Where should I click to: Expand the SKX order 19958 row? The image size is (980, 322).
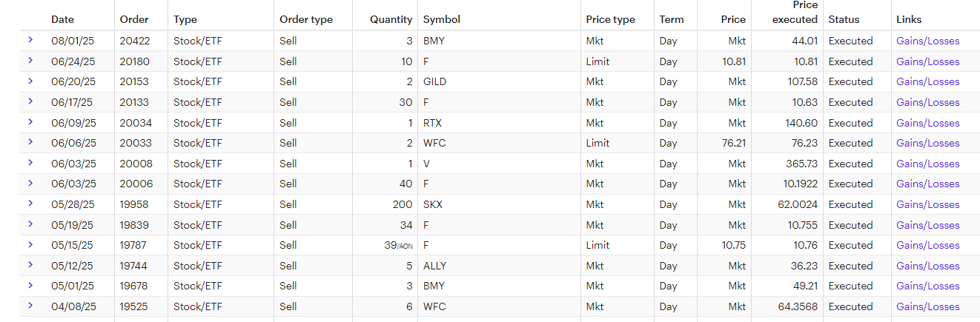coord(30,204)
